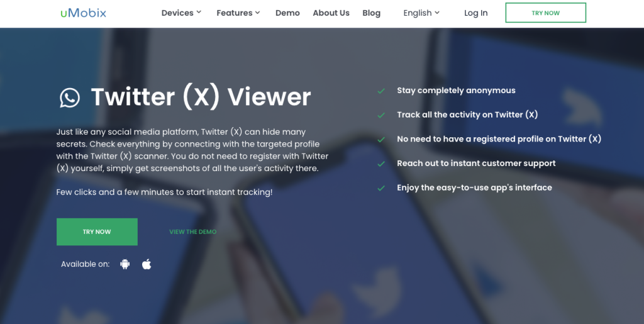Image resolution: width=644 pixels, height=324 pixels.
Task: Click the Twitter (X) Viewer heading
Action: (x=201, y=97)
